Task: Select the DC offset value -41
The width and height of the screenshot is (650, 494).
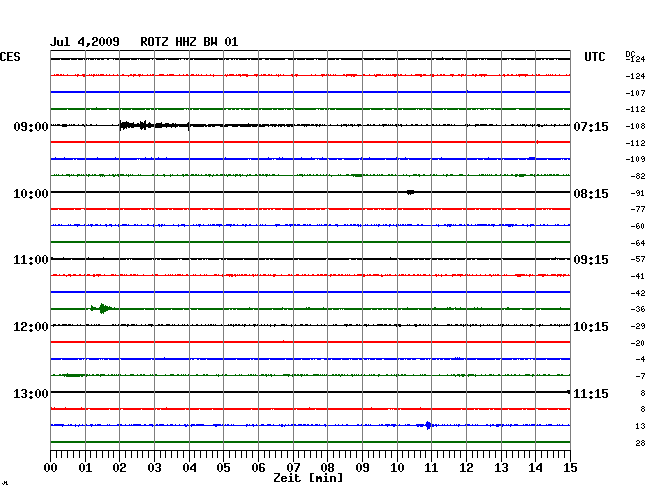Action: coord(638,276)
